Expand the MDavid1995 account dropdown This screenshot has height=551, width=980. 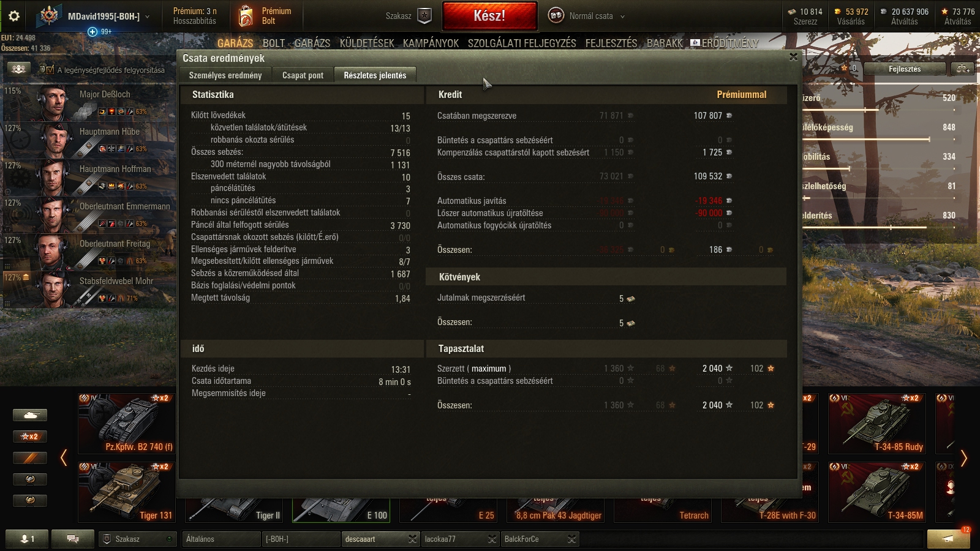[x=148, y=17]
